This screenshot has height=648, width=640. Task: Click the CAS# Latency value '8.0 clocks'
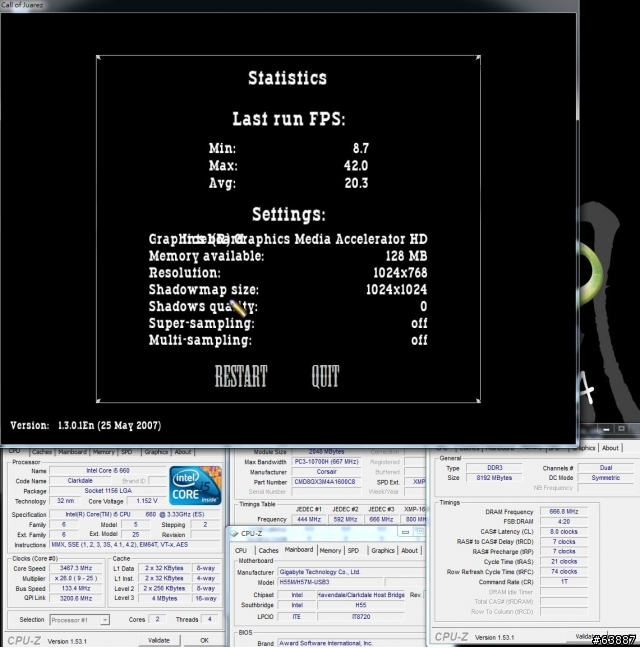[564, 531]
